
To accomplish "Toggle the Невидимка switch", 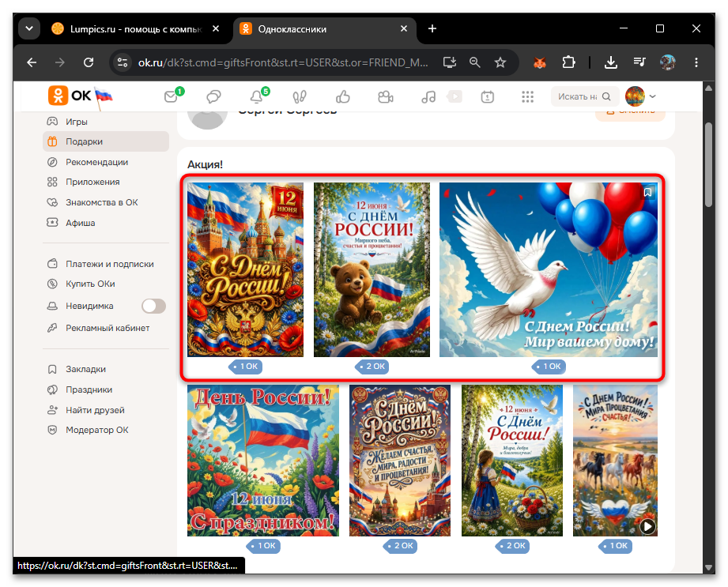I will click(x=153, y=306).
